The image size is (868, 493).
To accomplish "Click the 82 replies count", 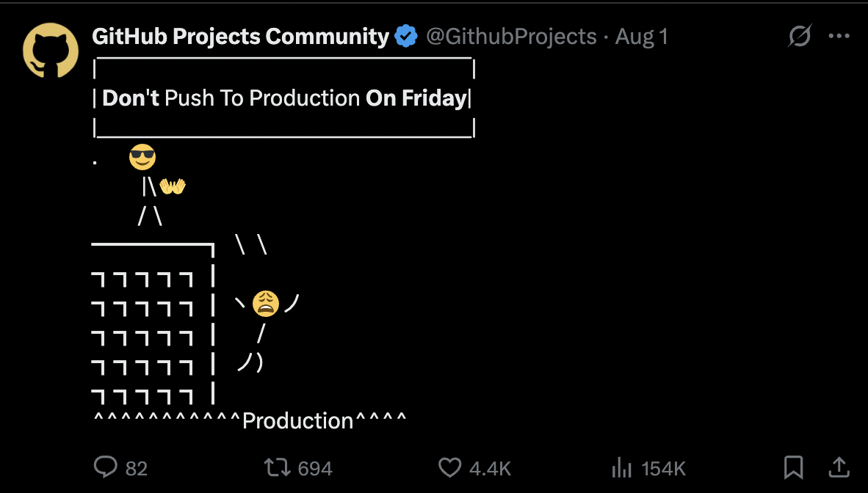I will coord(136,469).
